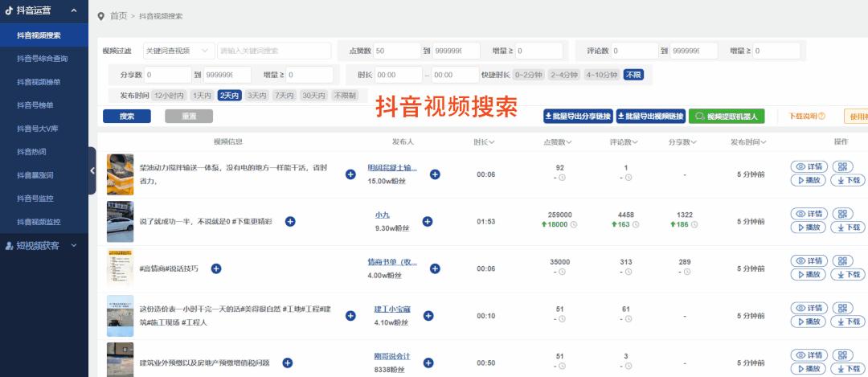The height and width of the screenshot is (377, 868).
Task: Open the 关键词查视频 filter dropdown
Action: [x=178, y=51]
